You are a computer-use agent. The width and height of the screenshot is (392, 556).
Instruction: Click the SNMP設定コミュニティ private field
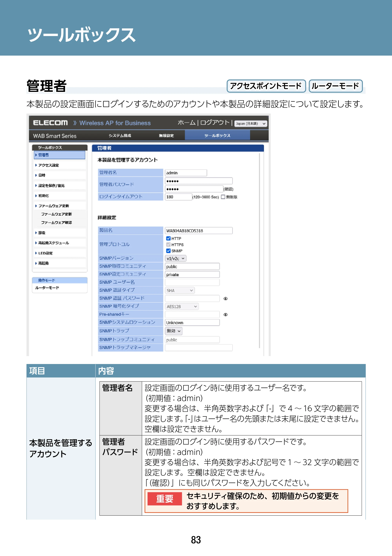192,274
